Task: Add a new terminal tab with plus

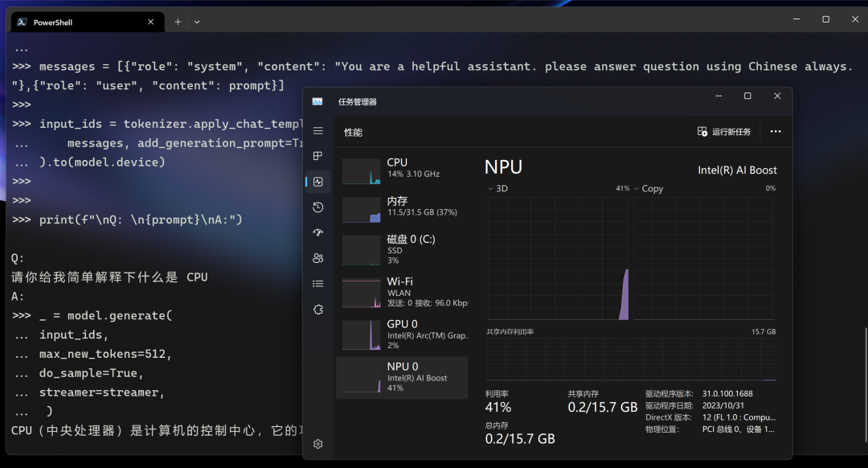Action: coord(178,23)
